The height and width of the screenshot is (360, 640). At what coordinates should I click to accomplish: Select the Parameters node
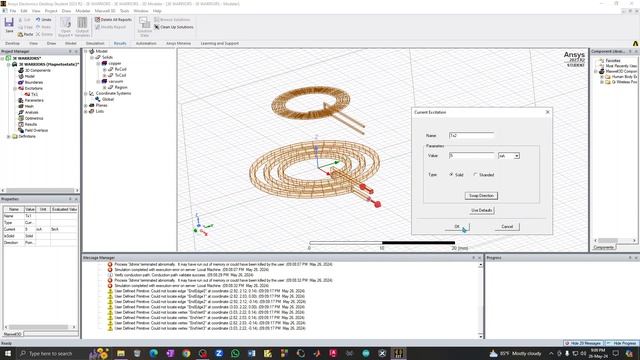click(31, 100)
